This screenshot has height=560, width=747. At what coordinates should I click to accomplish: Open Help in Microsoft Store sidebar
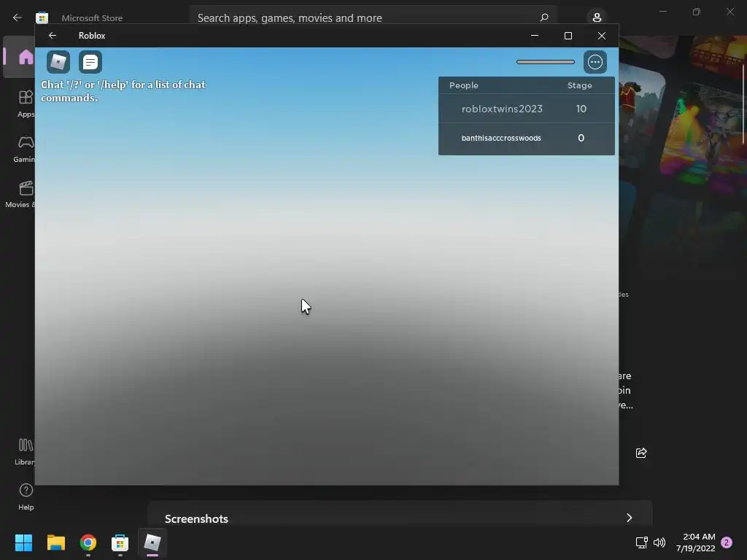[x=26, y=497]
